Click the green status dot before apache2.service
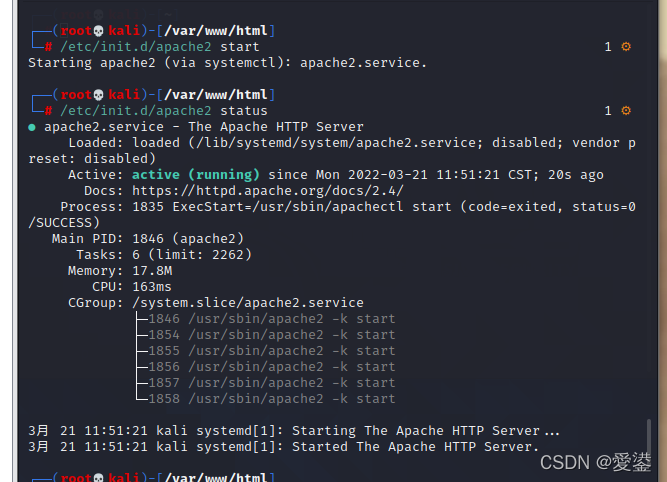Image resolution: width=667 pixels, height=482 pixels. click(x=32, y=127)
